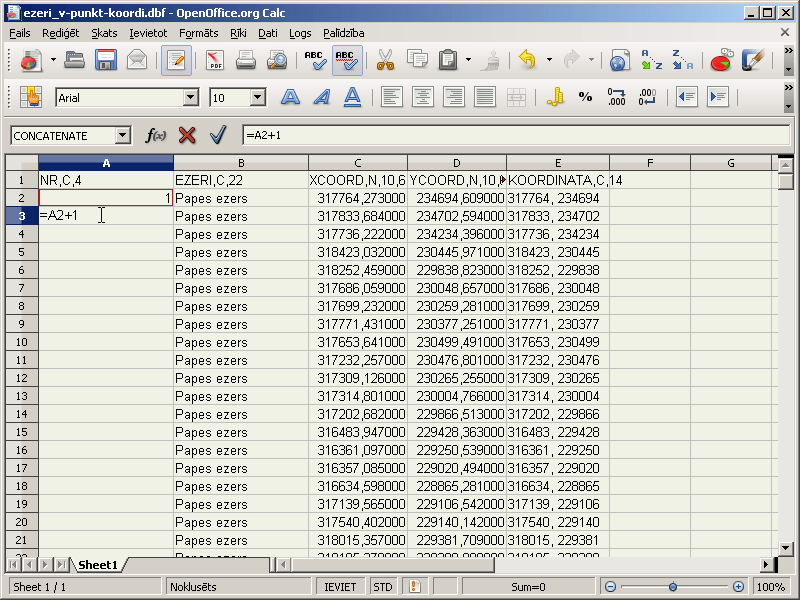Apply Currency number format icon

[555, 97]
